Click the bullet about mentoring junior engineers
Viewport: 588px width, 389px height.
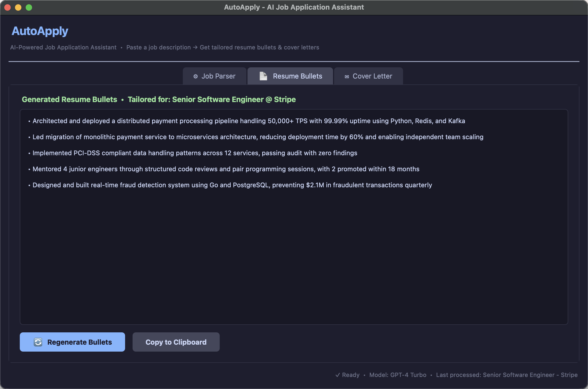[226, 169]
